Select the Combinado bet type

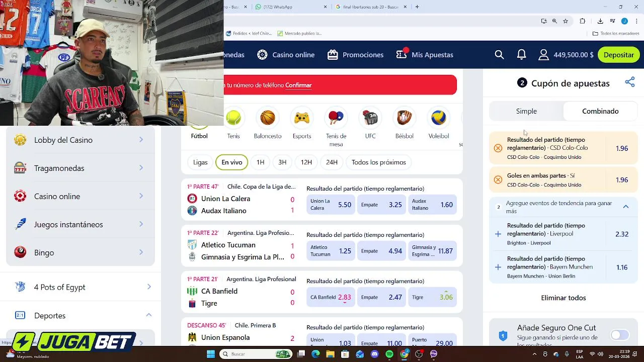click(x=600, y=111)
